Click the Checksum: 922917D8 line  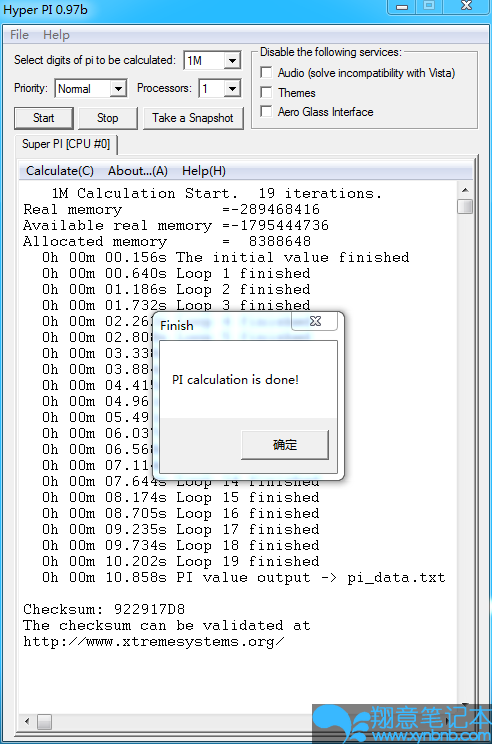tap(104, 609)
